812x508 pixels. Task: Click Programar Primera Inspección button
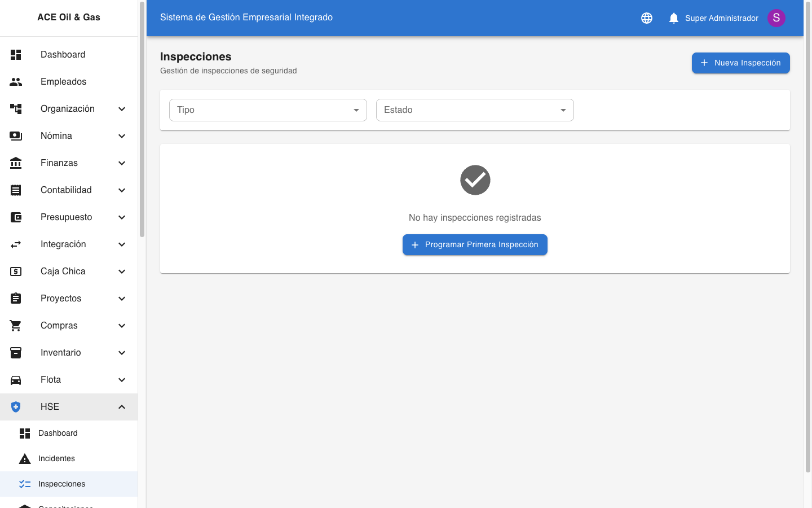475,244
